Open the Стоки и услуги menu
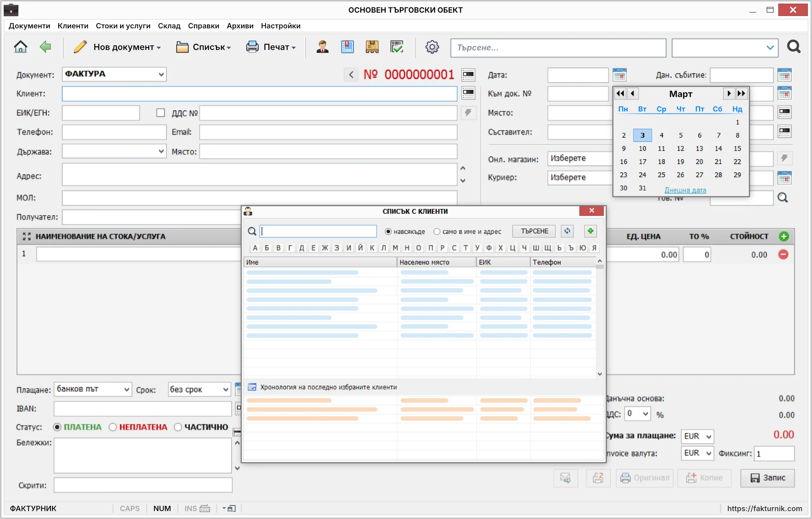Viewport: 812px width, 519px height. coord(123,26)
